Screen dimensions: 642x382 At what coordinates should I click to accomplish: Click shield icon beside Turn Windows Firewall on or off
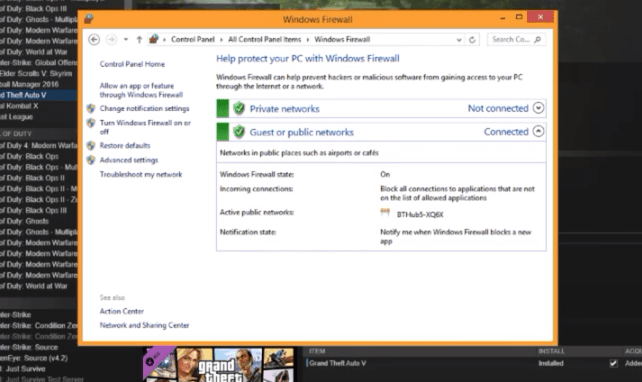pyautogui.click(x=91, y=123)
